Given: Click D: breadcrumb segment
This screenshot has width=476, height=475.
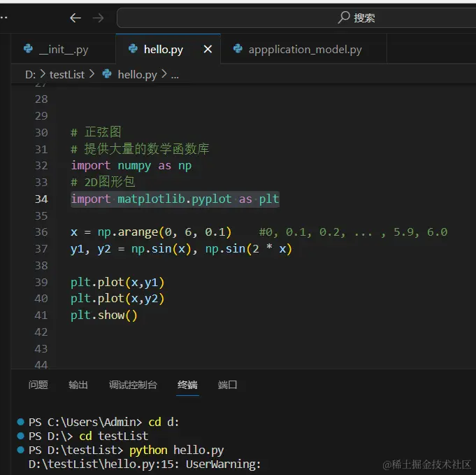Looking at the screenshot, I should click(30, 74).
